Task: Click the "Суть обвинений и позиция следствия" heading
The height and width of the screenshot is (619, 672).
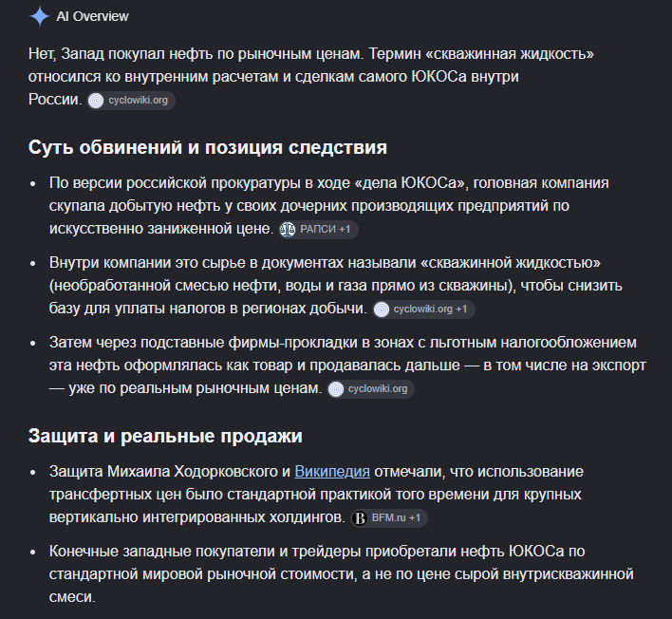Action: coord(208,147)
